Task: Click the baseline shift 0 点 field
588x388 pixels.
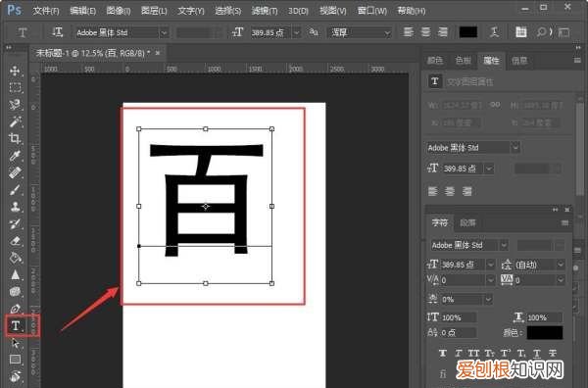Action: tap(459, 332)
